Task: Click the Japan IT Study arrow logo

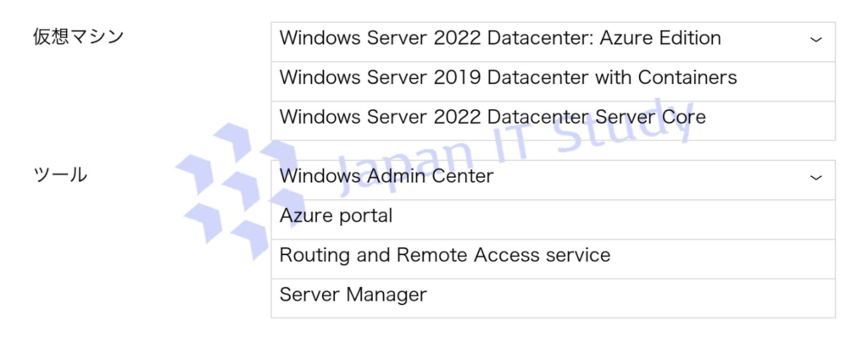Action: pyautogui.click(x=233, y=188)
